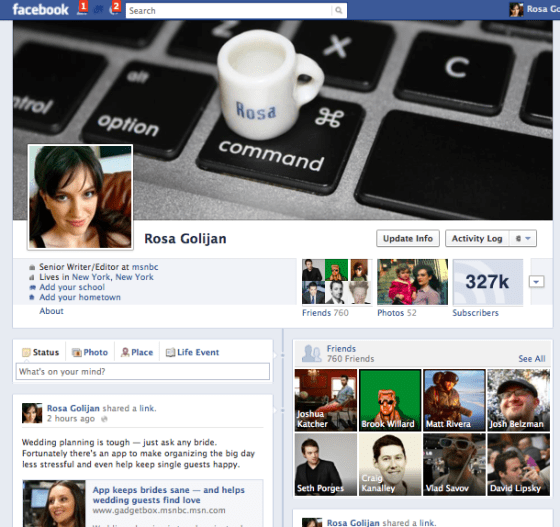560x527 pixels.
Task: Click the What's on your mind box
Action: tap(143, 372)
